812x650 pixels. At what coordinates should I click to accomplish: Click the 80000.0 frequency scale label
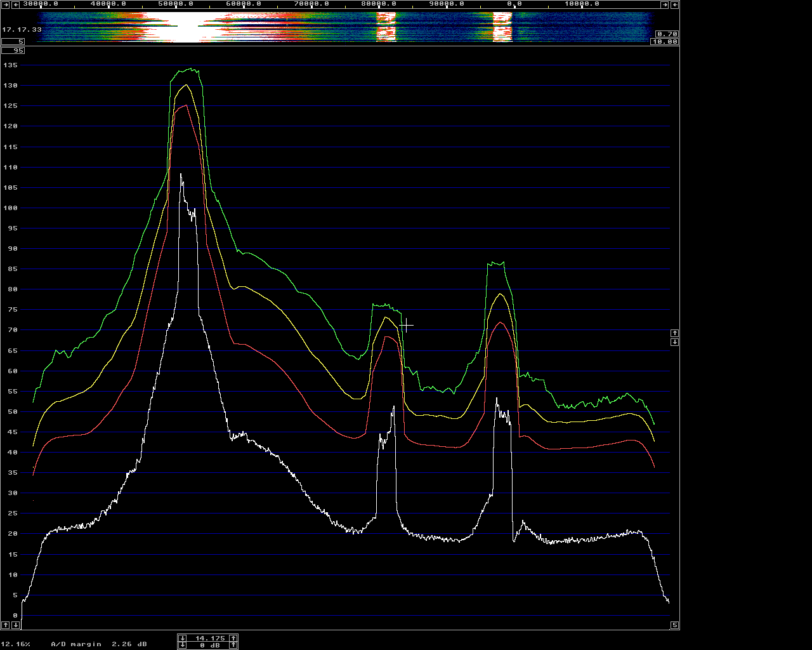pyautogui.click(x=378, y=4)
